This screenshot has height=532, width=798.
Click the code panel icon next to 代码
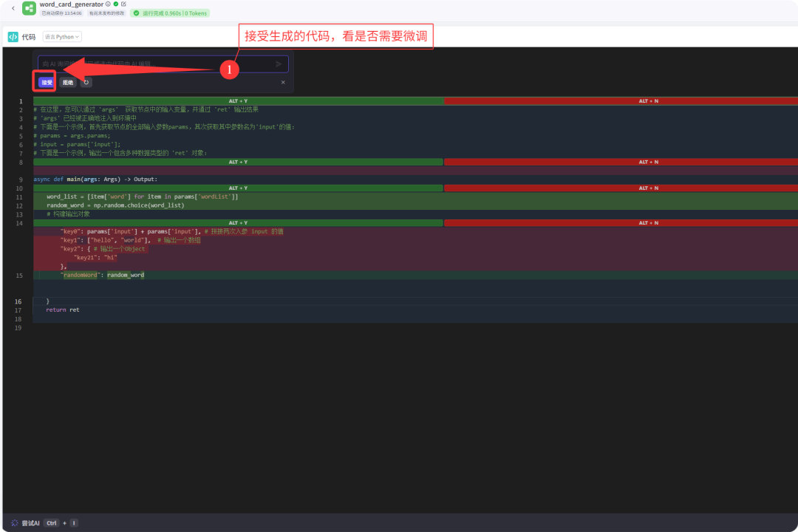(13, 37)
